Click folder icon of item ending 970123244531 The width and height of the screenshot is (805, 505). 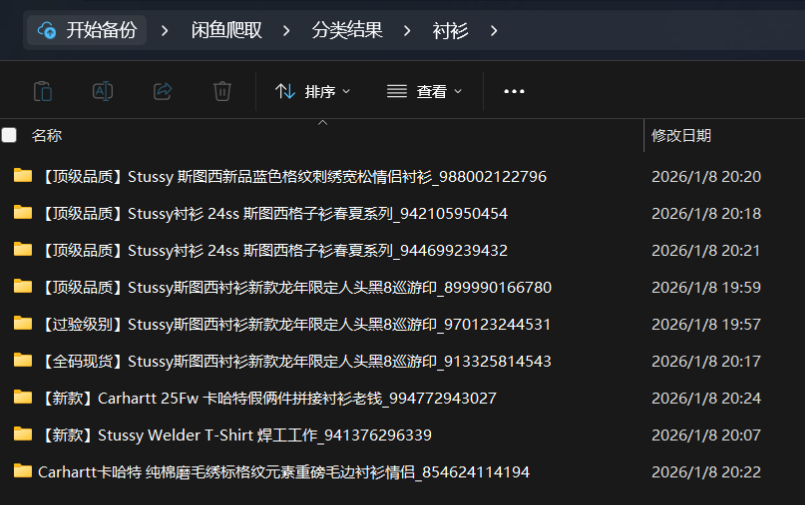(23, 323)
